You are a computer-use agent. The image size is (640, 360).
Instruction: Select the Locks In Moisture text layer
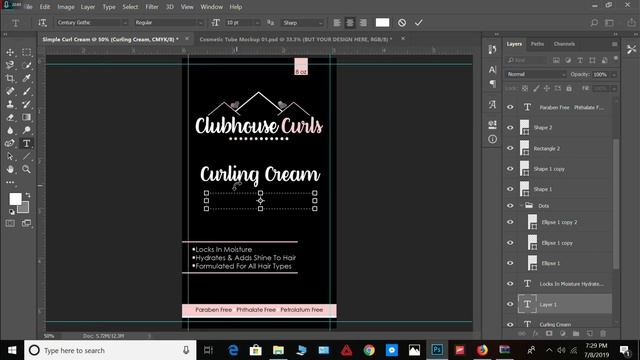[565, 284]
